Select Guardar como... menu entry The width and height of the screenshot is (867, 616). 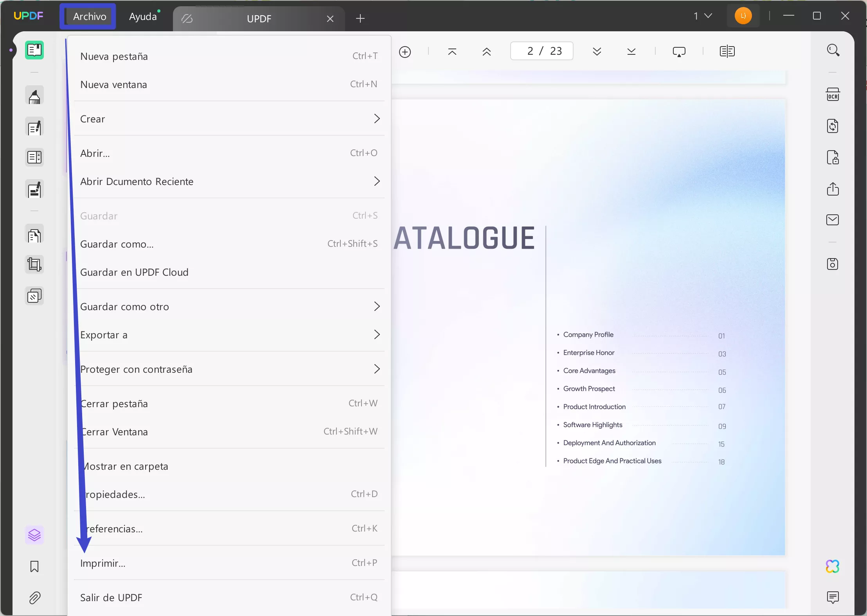229,244
